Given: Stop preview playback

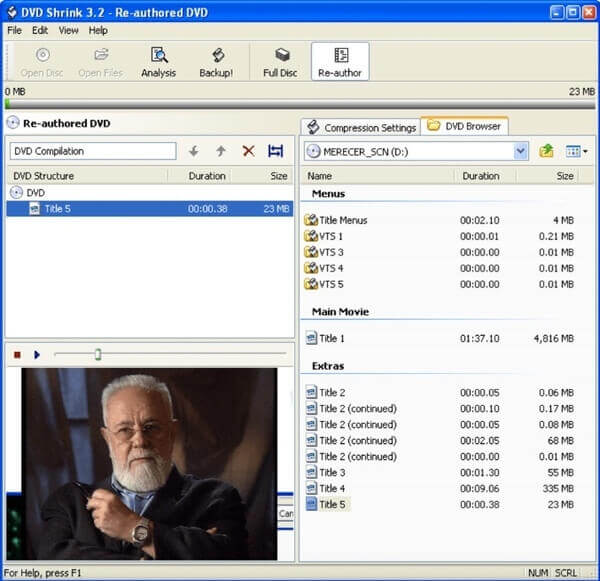Looking at the screenshot, I should pyautogui.click(x=17, y=355).
